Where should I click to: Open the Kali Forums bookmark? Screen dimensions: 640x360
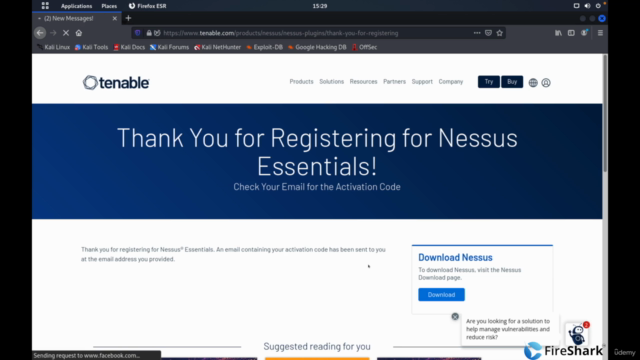click(x=169, y=47)
